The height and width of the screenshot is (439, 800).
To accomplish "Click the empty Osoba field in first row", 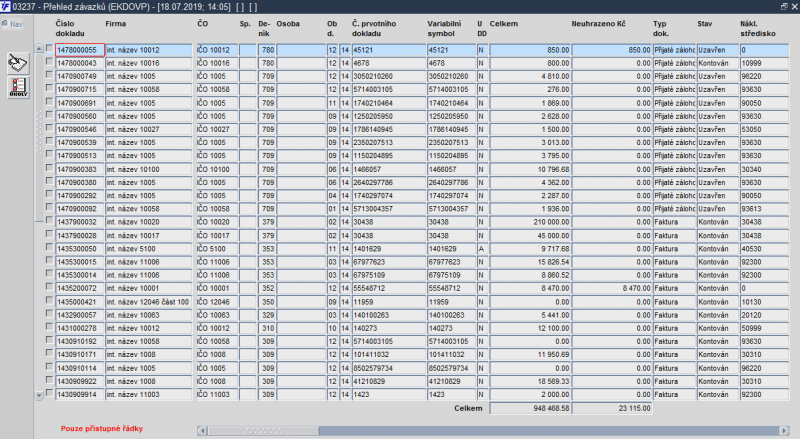I will tap(301, 50).
